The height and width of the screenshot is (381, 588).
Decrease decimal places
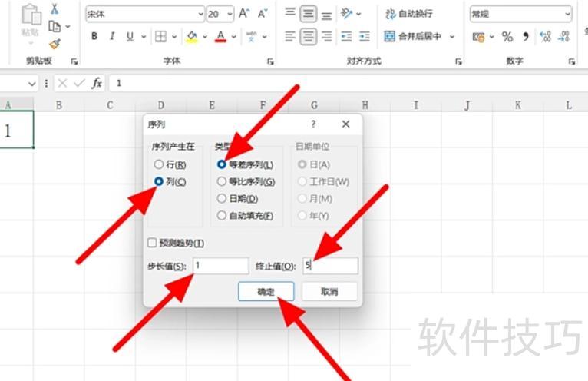563,36
